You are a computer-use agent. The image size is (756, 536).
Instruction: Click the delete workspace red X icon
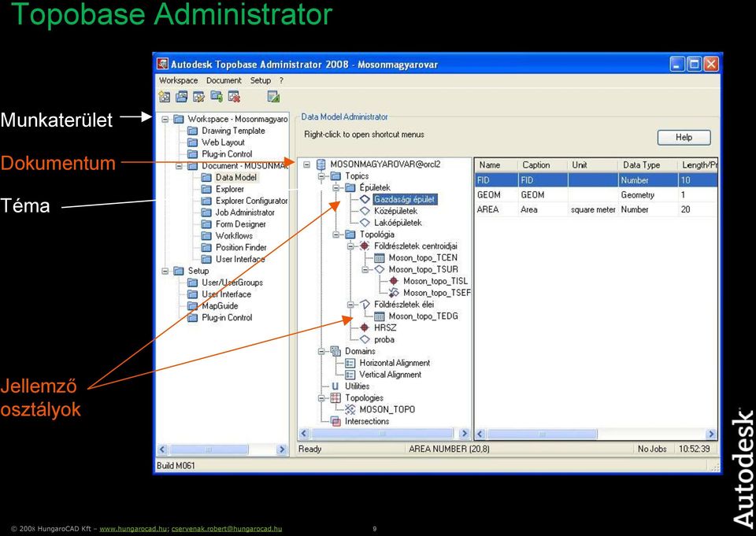tap(235, 97)
